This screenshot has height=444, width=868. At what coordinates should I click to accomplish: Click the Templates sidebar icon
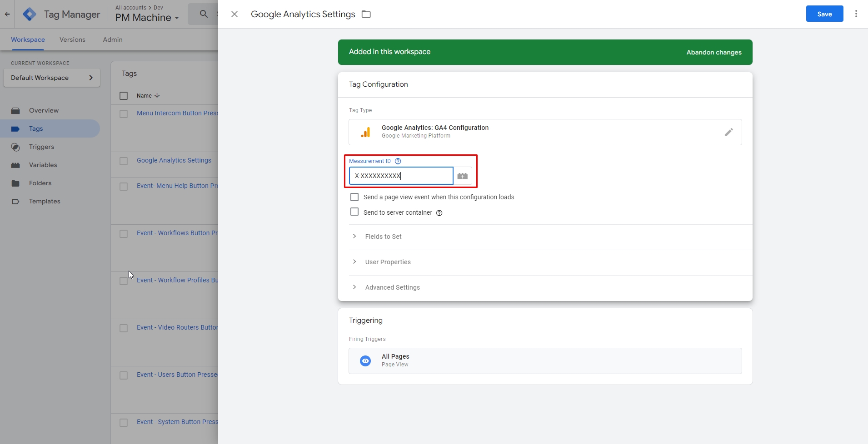pos(15,202)
